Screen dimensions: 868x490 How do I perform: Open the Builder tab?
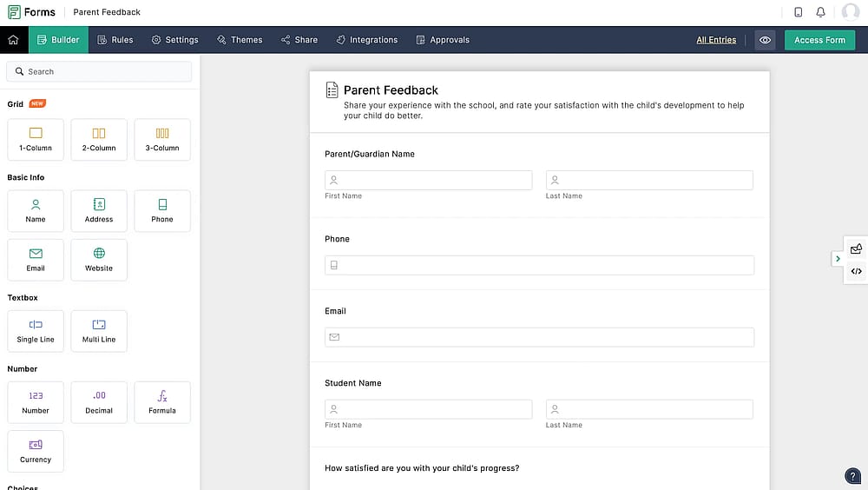coord(58,40)
